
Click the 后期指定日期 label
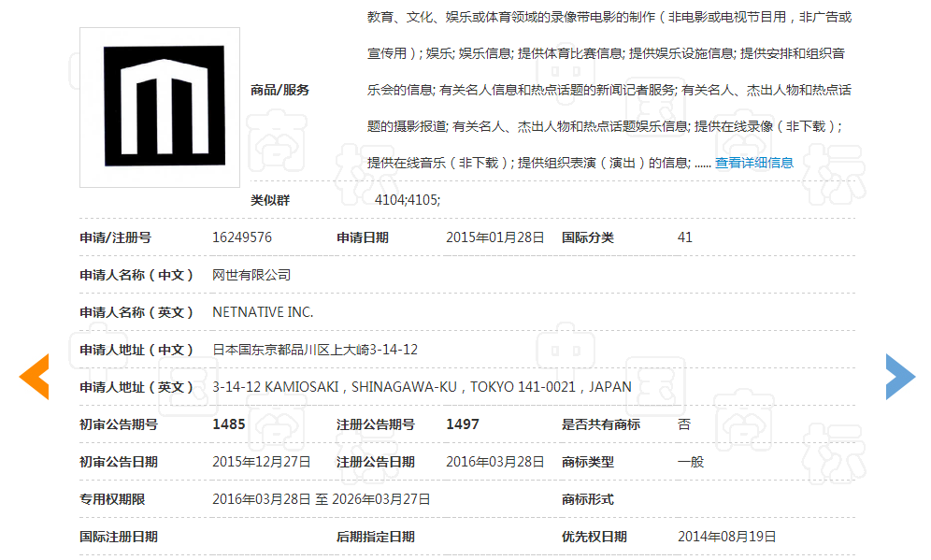(x=376, y=537)
